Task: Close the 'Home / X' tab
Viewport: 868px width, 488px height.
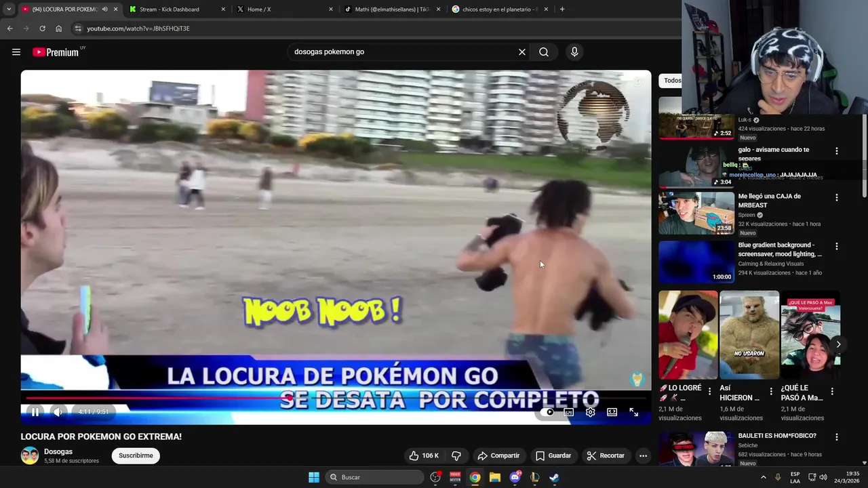Action: (331, 9)
